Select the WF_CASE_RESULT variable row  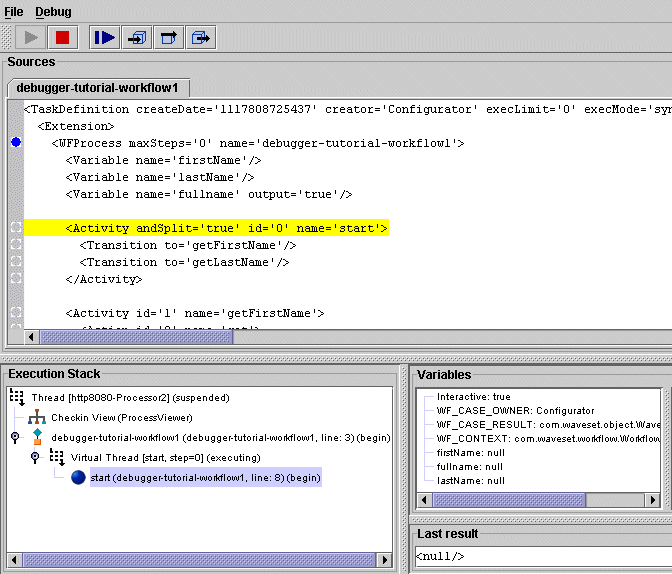[548, 425]
